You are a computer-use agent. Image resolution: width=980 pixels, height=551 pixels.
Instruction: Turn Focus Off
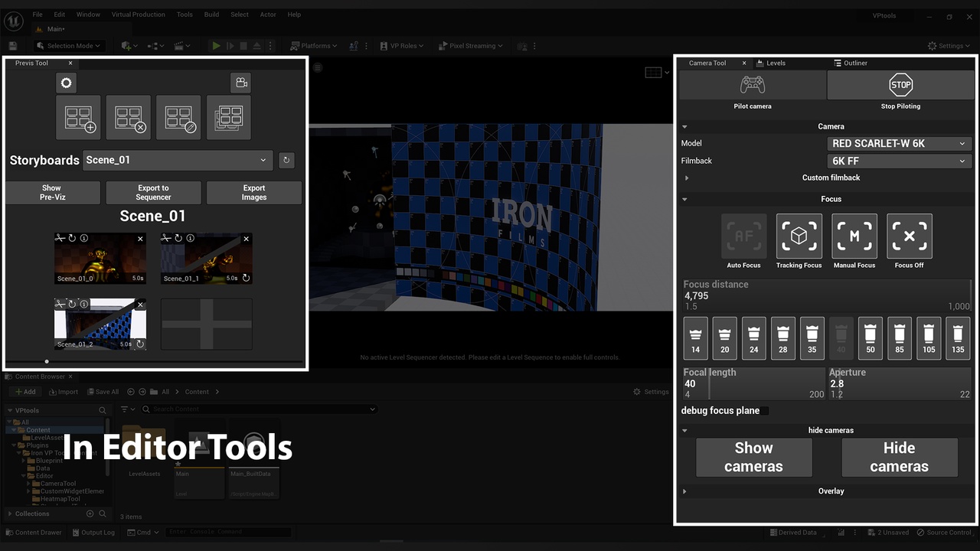[910, 236]
